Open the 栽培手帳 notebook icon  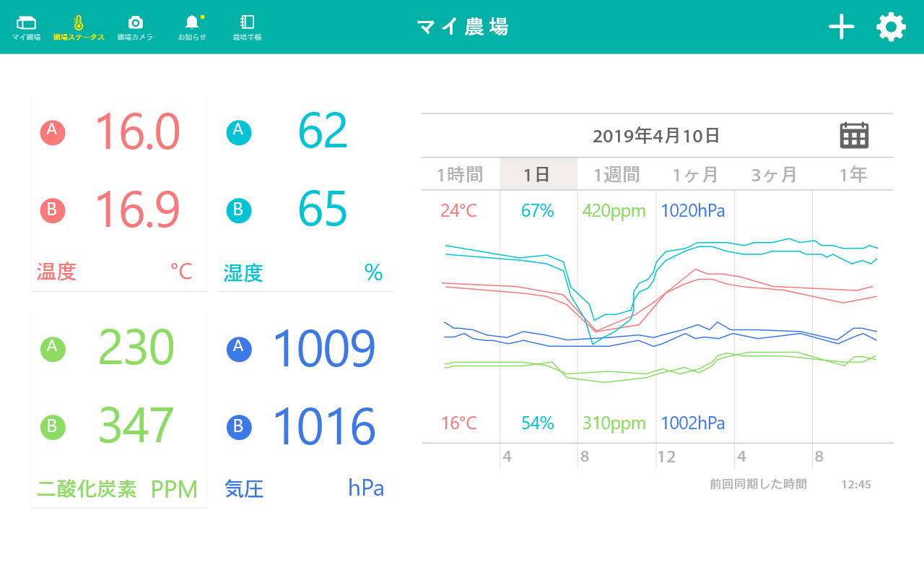[x=247, y=22]
